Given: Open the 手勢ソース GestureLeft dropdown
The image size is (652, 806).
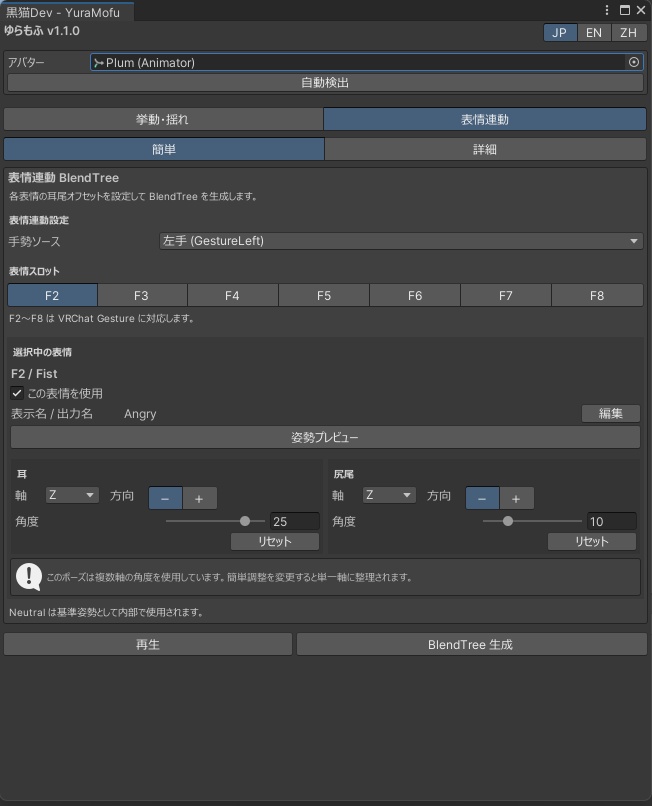Looking at the screenshot, I should tap(401, 241).
